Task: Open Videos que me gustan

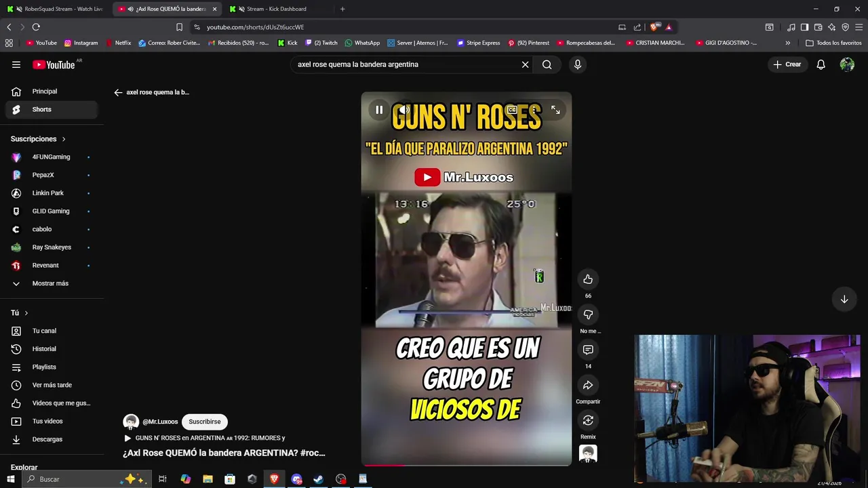Action: [x=52, y=403]
